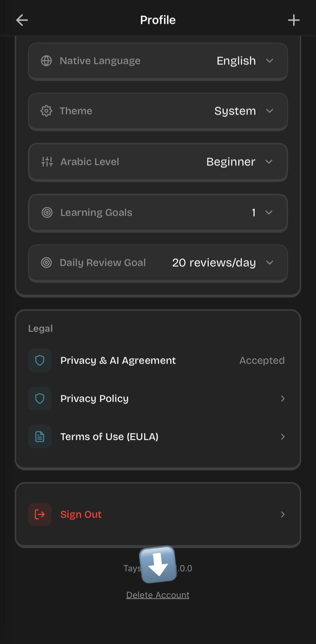Tap the plus icon in header
316x644 pixels.
coord(294,20)
